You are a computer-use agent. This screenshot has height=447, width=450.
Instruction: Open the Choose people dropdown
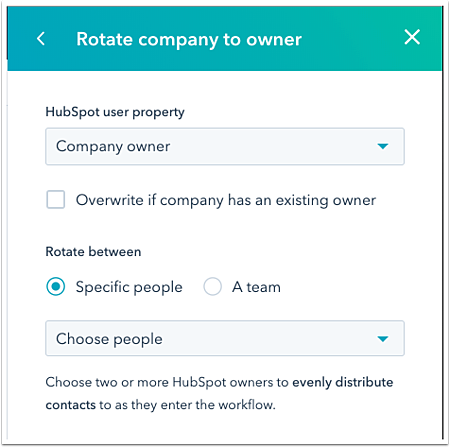pyautogui.click(x=225, y=338)
